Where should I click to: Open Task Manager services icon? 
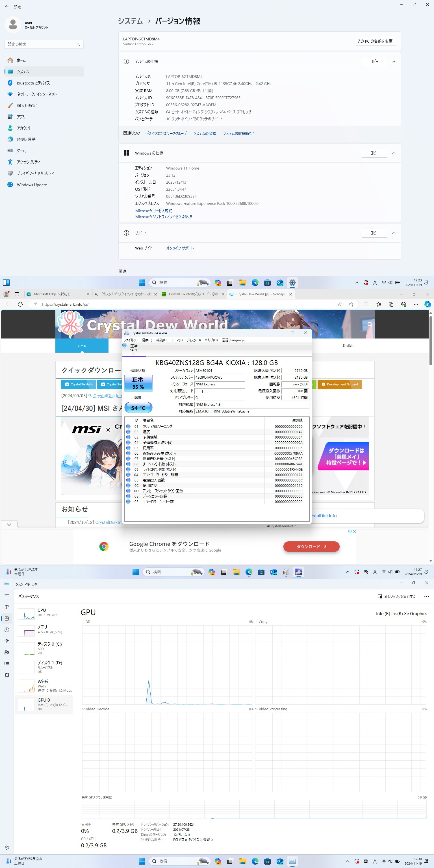tap(7, 675)
